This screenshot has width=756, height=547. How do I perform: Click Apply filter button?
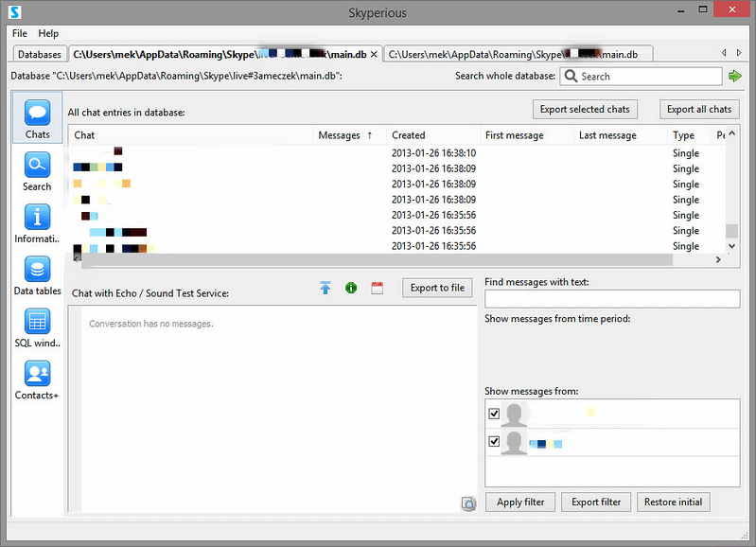pos(520,503)
